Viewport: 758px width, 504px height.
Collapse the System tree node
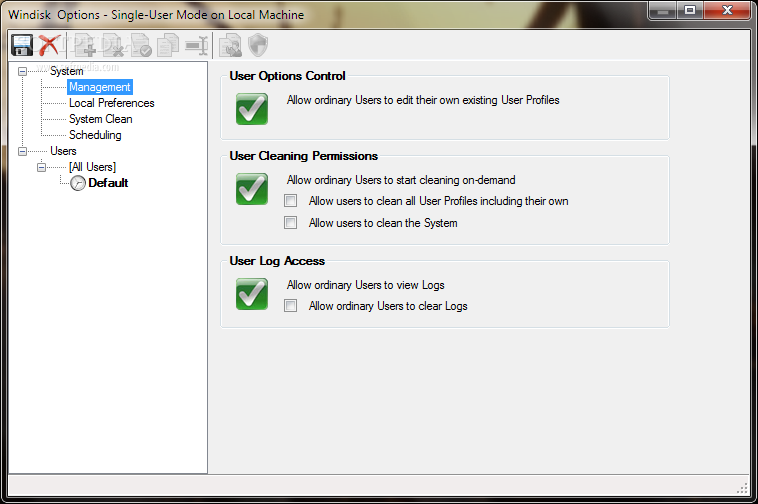(x=22, y=71)
